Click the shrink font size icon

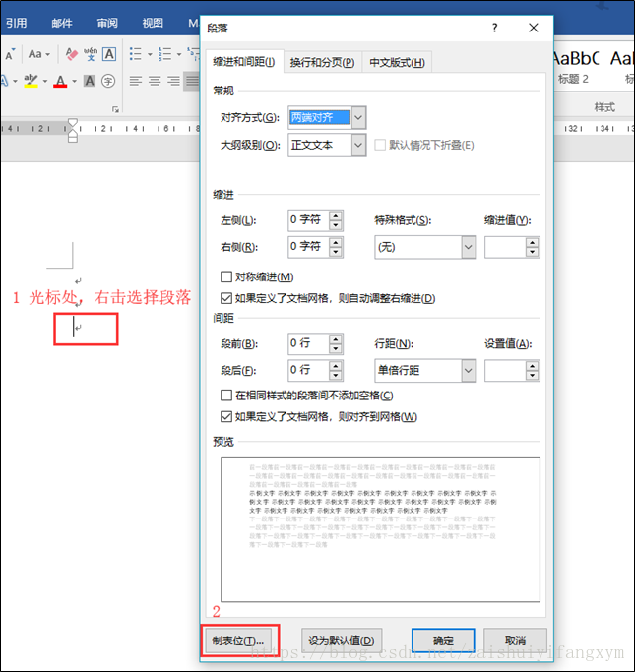coord(10,54)
